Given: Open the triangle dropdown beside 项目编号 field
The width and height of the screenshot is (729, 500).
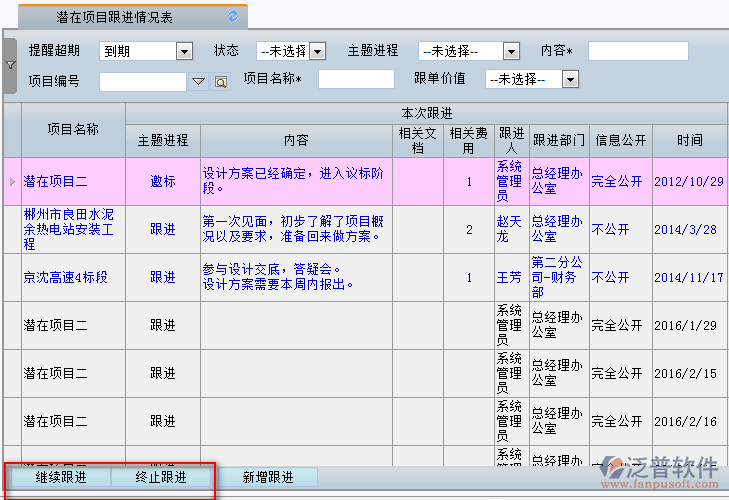Looking at the screenshot, I should (199, 82).
